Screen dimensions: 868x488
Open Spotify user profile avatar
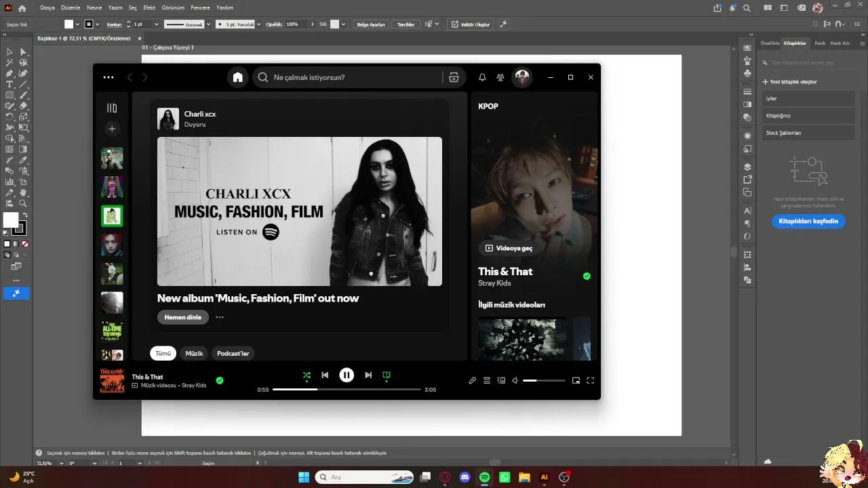pyautogui.click(x=522, y=77)
